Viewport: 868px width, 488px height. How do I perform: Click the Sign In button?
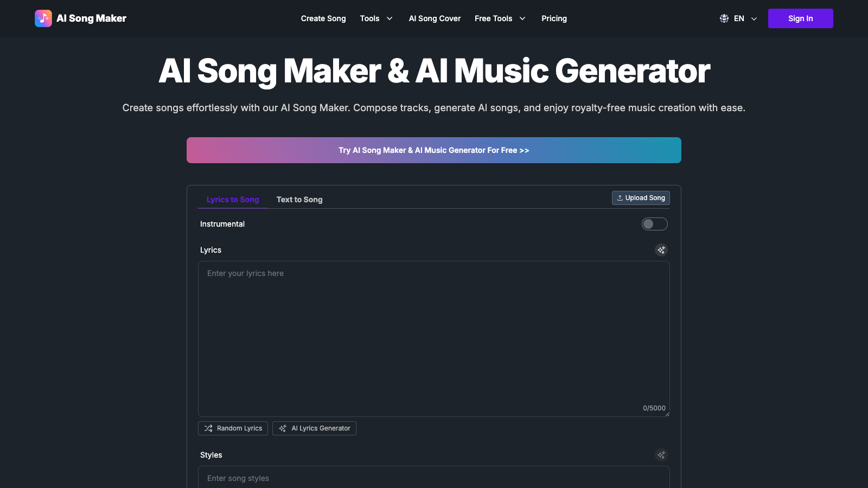point(800,18)
